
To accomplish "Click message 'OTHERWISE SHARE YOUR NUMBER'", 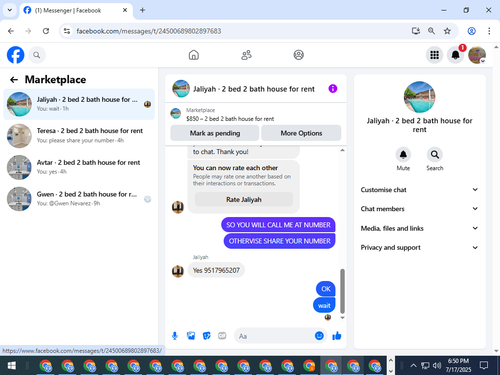I will (280, 241).
